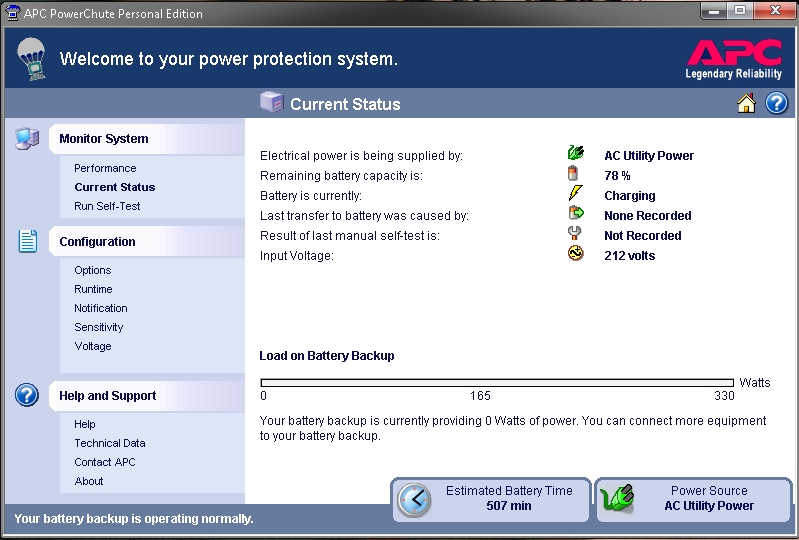
Task: Click the Power Source AC Utility Power panel
Action: [x=694, y=499]
